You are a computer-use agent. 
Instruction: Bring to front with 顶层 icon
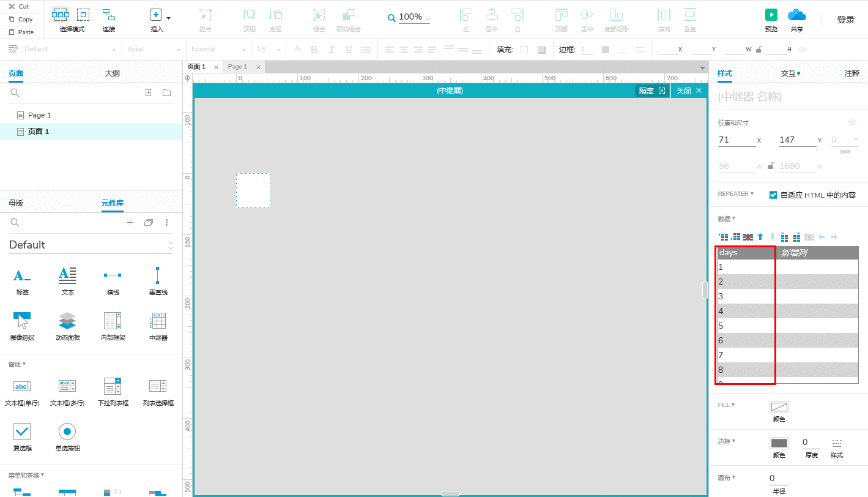pos(250,15)
